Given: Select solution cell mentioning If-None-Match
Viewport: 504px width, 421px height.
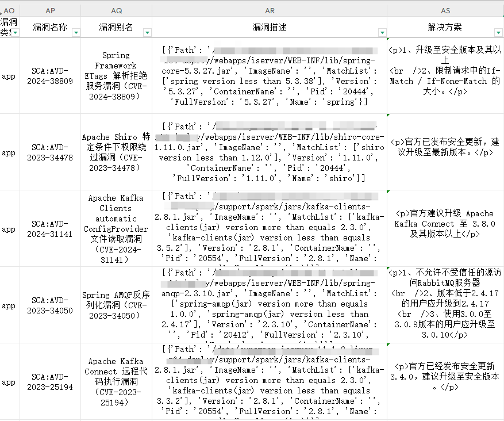Looking at the screenshot, I should pyautogui.click(x=445, y=76).
